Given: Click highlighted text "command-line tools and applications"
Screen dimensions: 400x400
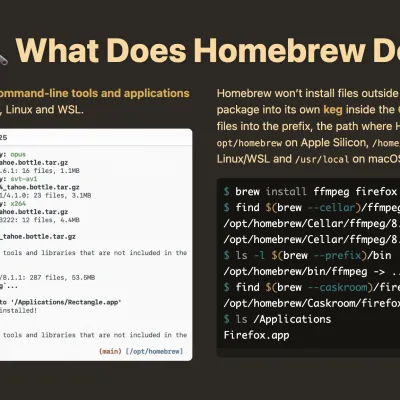Looking at the screenshot, I should click(95, 93).
